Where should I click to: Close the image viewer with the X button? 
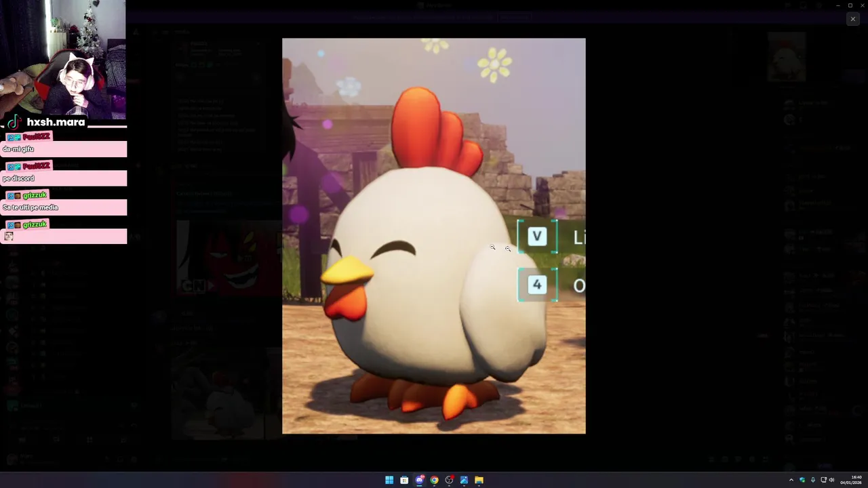[x=852, y=19]
